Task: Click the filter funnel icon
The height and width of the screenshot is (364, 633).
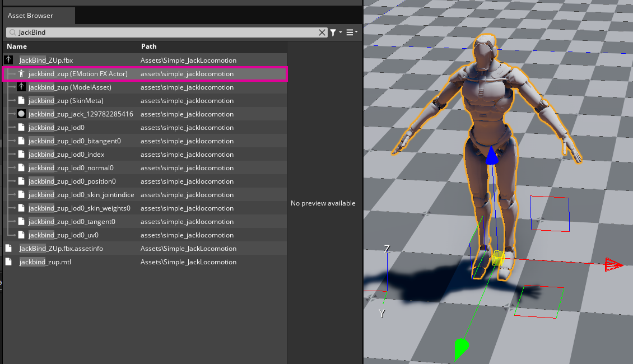Action: click(x=332, y=32)
